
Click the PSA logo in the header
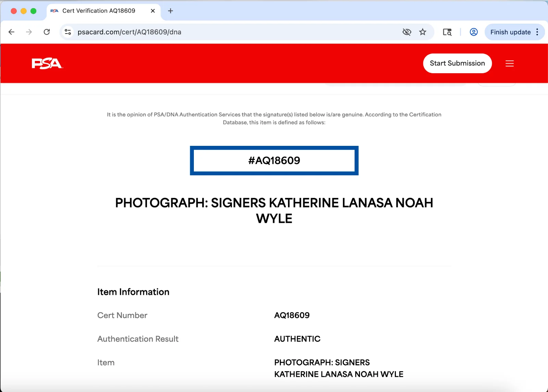tap(47, 63)
